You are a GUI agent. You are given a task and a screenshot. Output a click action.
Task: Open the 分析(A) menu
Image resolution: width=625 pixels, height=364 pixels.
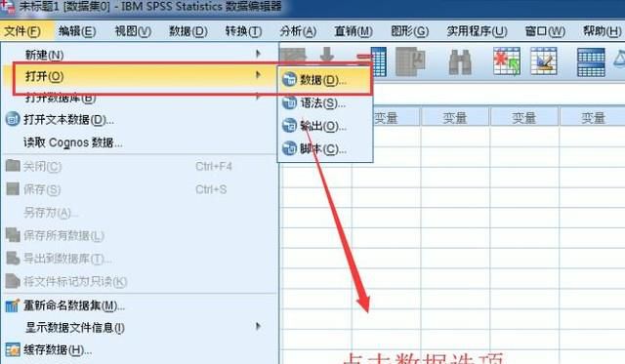pyautogui.click(x=298, y=31)
